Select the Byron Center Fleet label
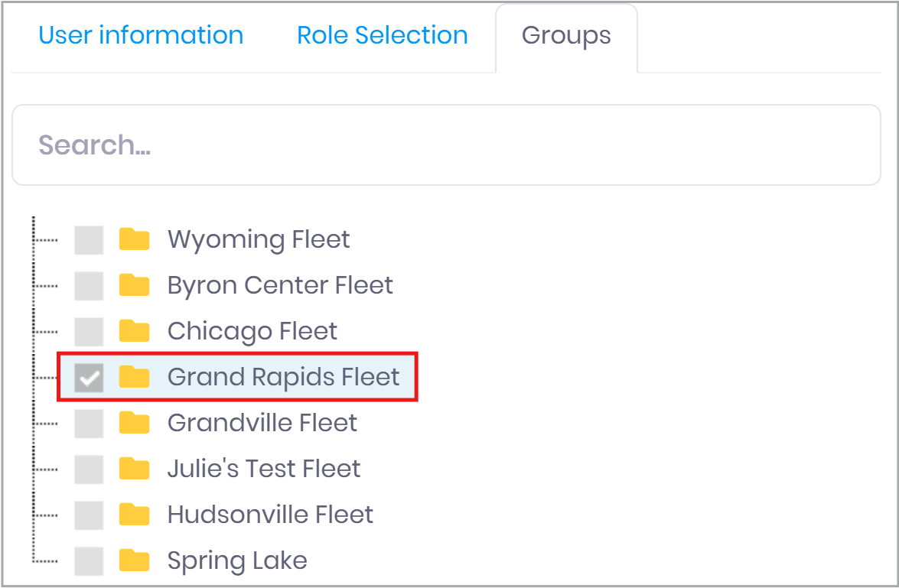899x588 pixels. [x=280, y=285]
